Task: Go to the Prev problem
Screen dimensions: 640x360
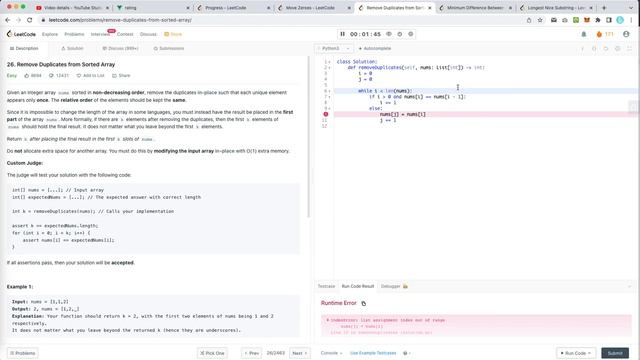Action: [x=251, y=353]
